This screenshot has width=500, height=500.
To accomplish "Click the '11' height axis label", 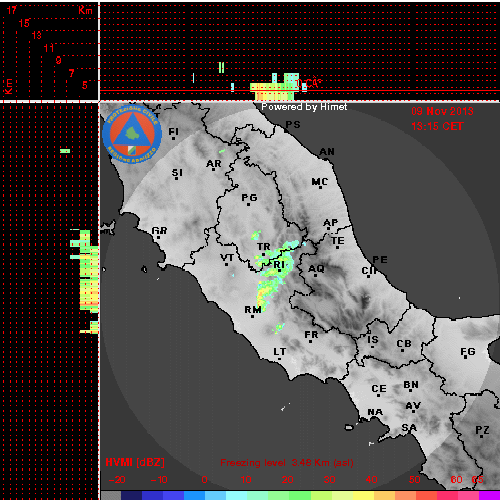I will pyautogui.click(x=49, y=48).
